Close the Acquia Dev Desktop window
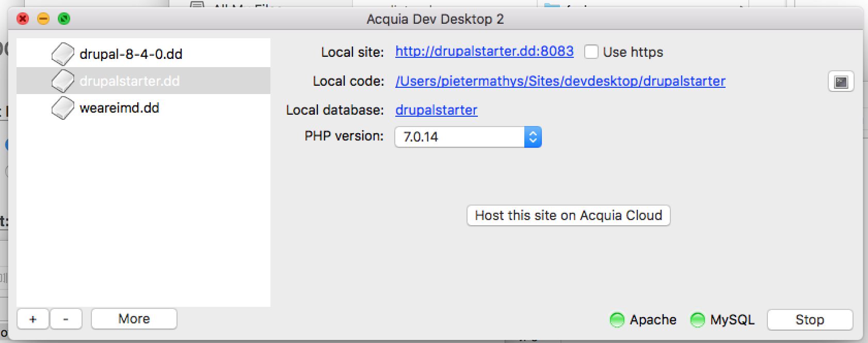 pyautogui.click(x=23, y=19)
